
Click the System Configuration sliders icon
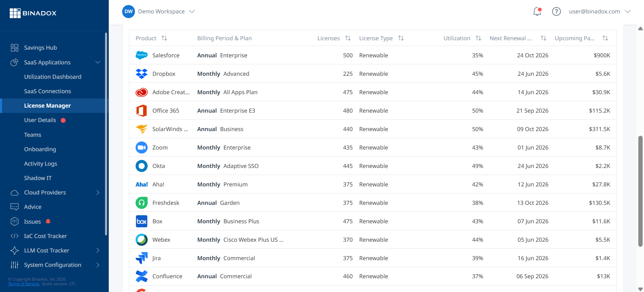[14, 265]
